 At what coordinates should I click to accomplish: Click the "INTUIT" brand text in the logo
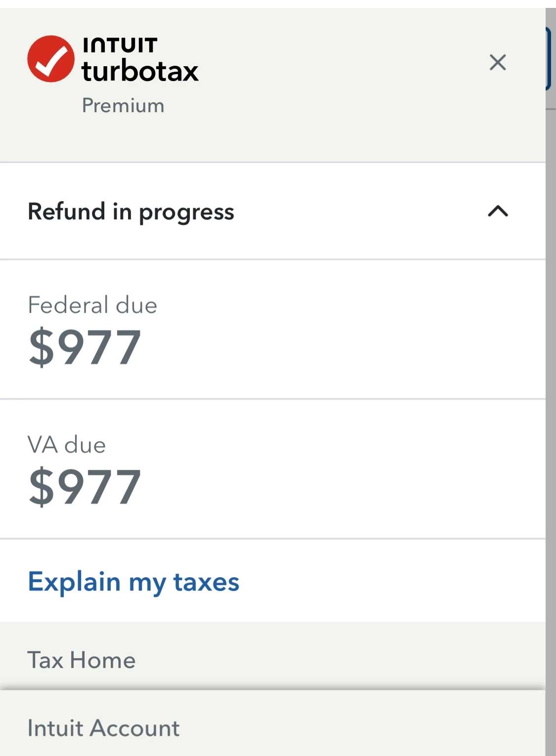pos(120,45)
